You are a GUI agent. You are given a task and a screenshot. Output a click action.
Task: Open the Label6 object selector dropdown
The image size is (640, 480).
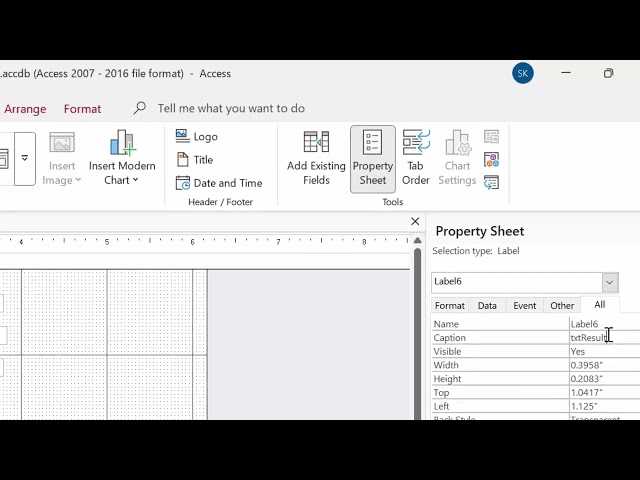609,282
